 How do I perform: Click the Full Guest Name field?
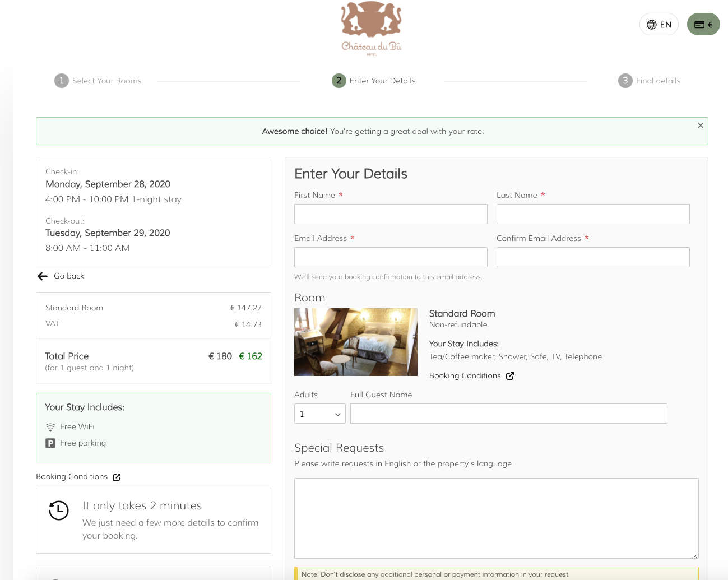tap(508, 414)
